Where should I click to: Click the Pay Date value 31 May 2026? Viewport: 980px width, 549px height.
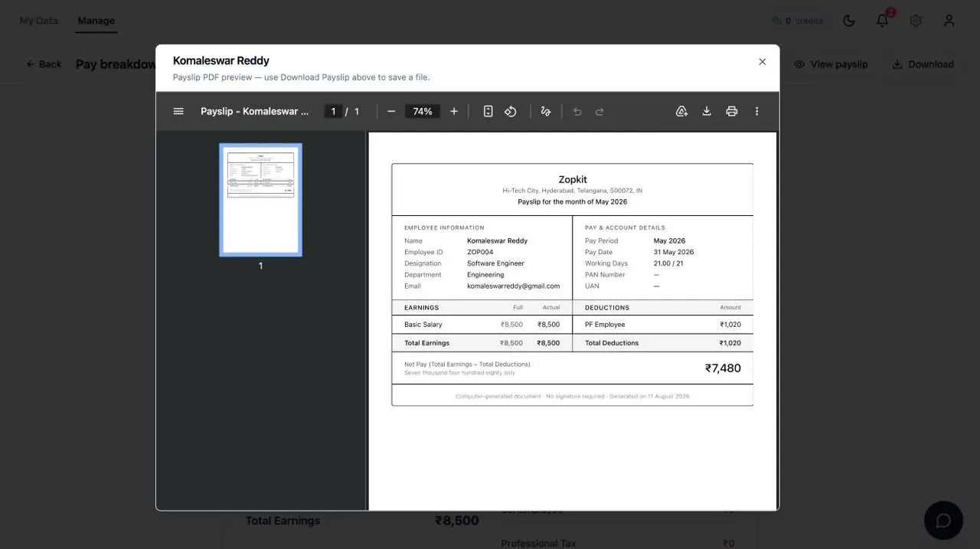[674, 252]
